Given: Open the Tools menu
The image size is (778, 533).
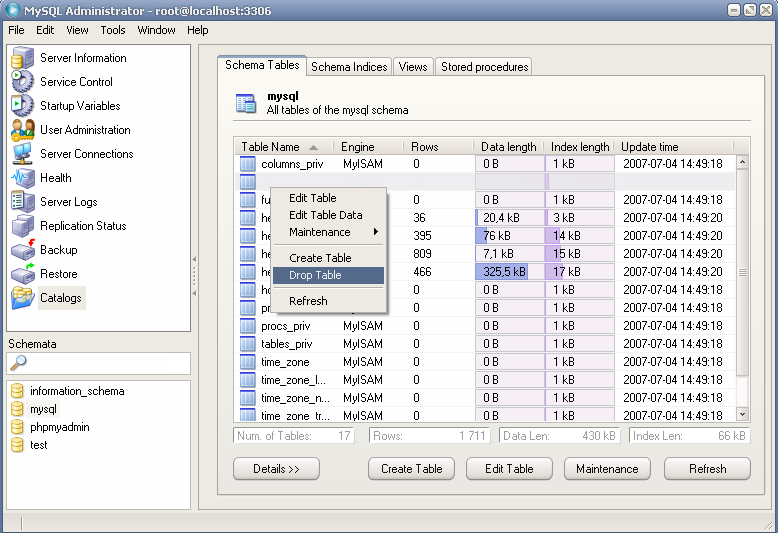Looking at the screenshot, I should click(113, 30).
